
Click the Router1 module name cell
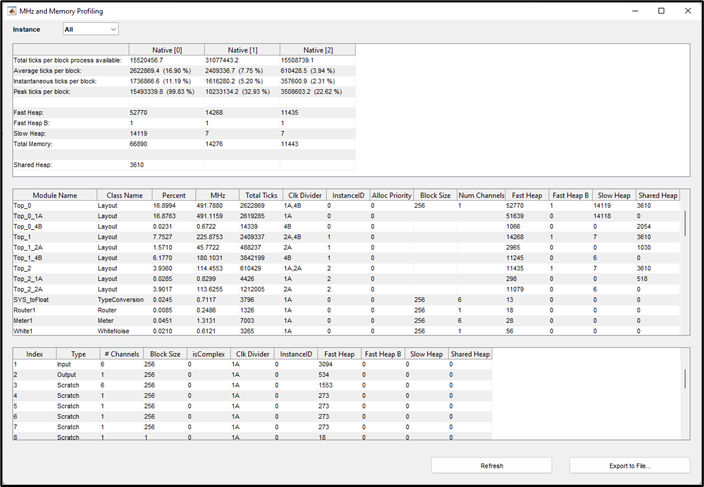click(x=25, y=310)
